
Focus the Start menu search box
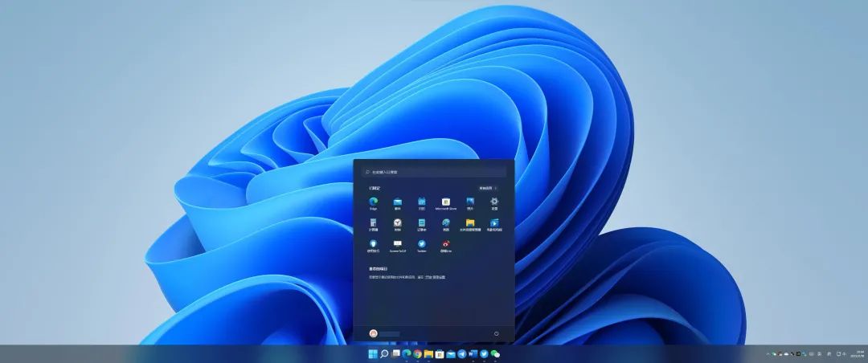tap(434, 172)
